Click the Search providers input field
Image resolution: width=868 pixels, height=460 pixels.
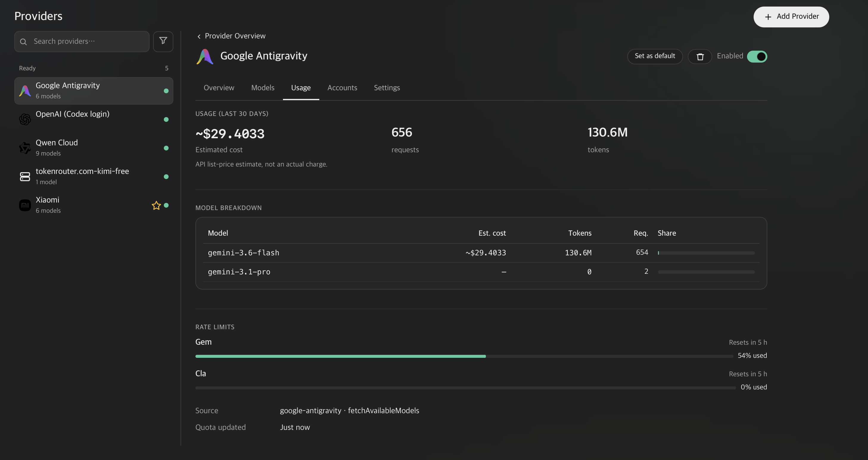click(x=82, y=41)
